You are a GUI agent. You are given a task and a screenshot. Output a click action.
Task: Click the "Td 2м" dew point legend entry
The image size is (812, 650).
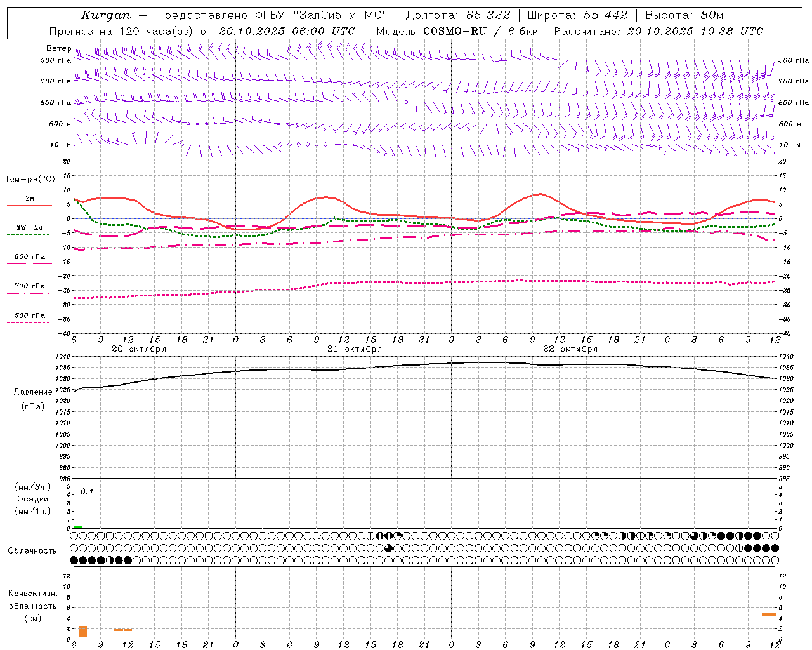pos(30,227)
